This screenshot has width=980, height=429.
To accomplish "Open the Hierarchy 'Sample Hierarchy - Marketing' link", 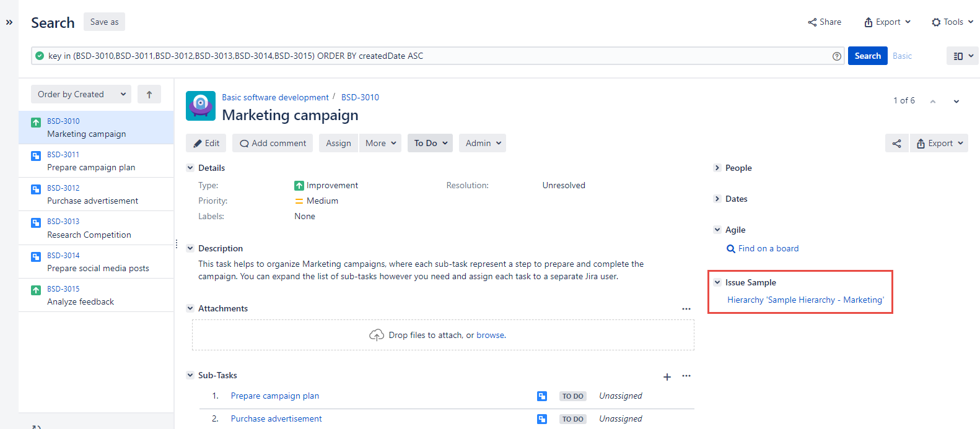I will [805, 300].
